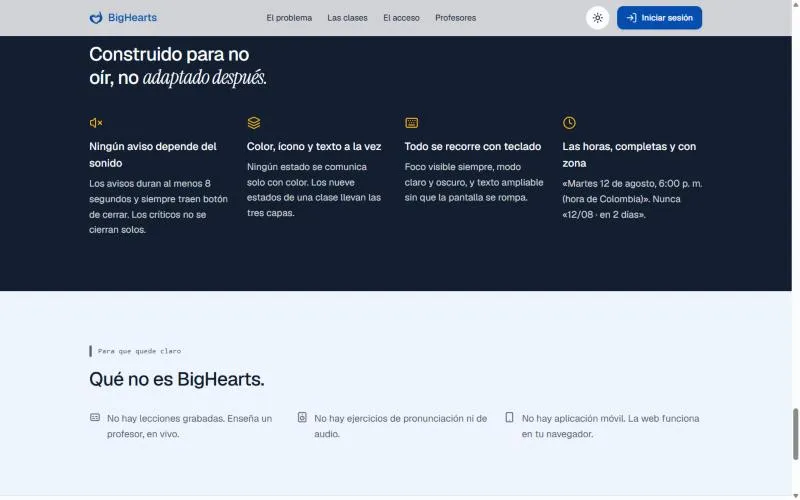The width and height of the screenshot is (800, 500).
Task: Click the BigHearts heart logo icon
Action: pyautogui.click(x=96, y=18)
